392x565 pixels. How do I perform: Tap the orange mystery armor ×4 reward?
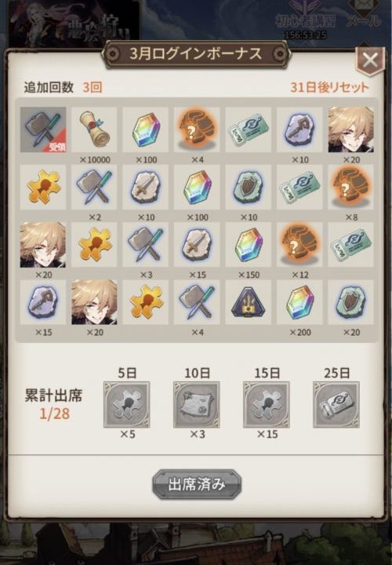[197, 129]
